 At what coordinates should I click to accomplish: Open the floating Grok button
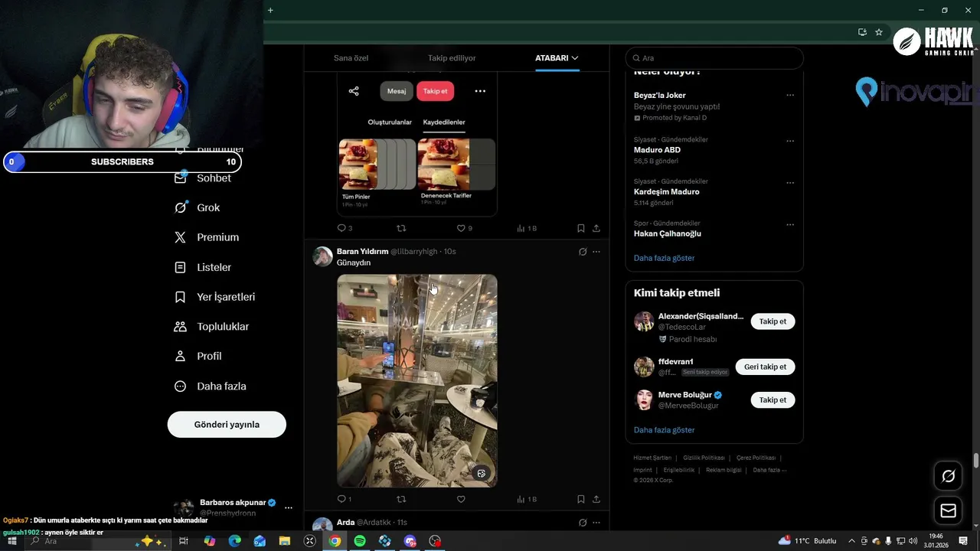click(x=949, y=477)
